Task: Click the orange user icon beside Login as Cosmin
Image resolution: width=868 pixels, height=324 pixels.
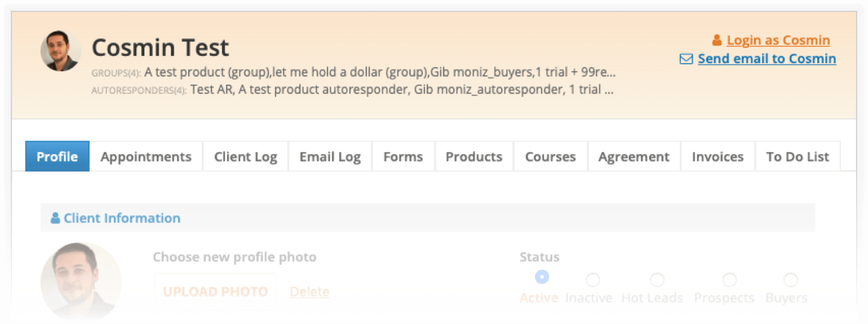Action: (x=716, y=40)
